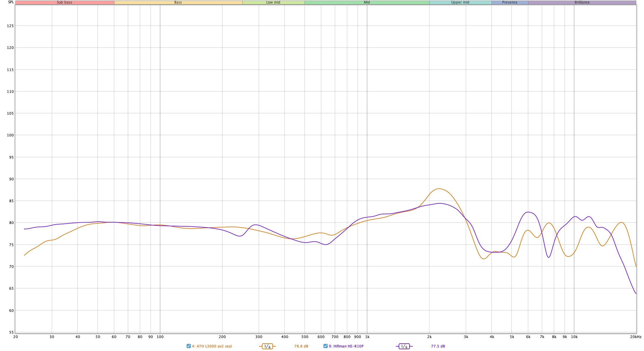Click the Upper mid band header
644x351 pixels.
point(460,2)
